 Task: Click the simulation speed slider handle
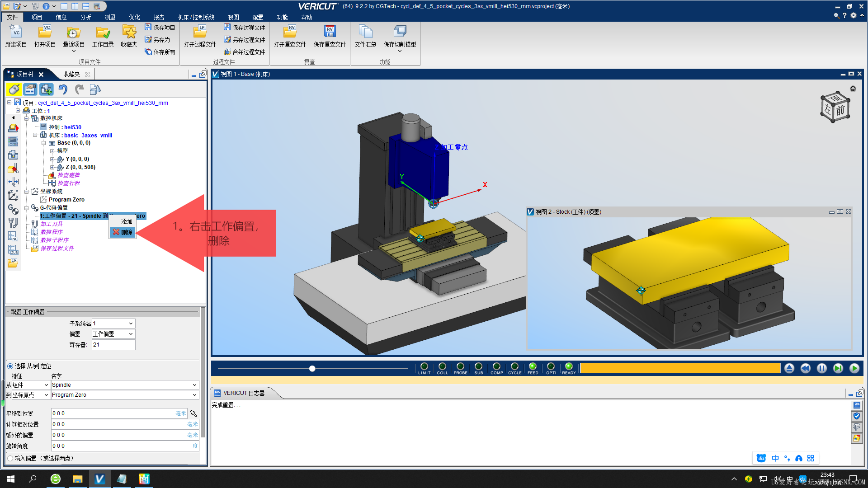point(312,369)
